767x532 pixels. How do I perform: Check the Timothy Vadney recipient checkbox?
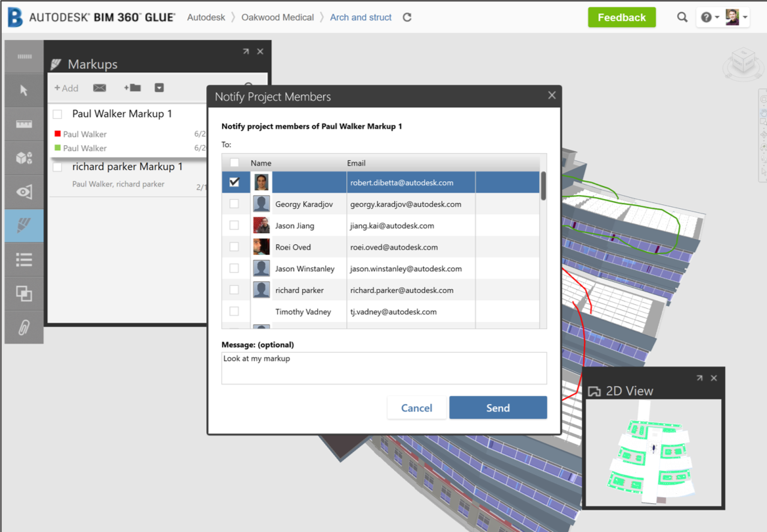click(234, 311)
